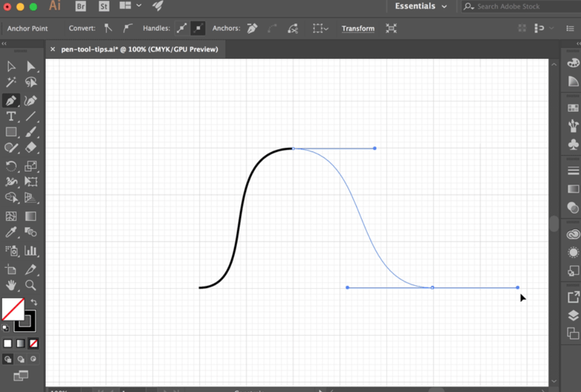
Task: Open the Symbols panel club icon
Action: coord(573,144)
